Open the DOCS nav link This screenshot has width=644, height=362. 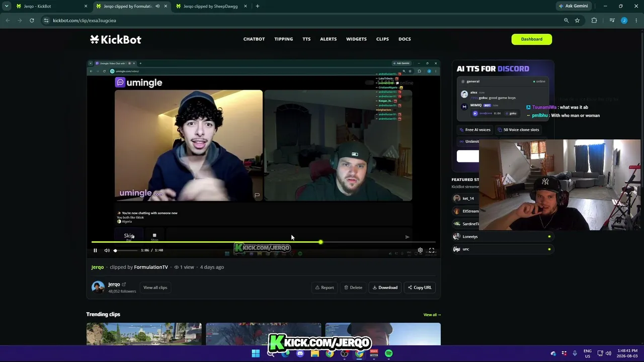pyautogui.click(x=405, y=39)
